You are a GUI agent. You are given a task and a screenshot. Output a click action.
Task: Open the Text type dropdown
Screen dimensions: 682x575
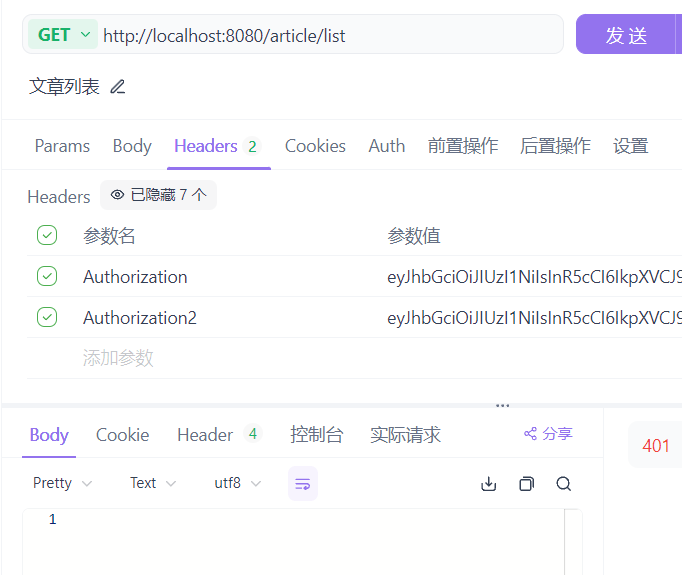(153, 483)
